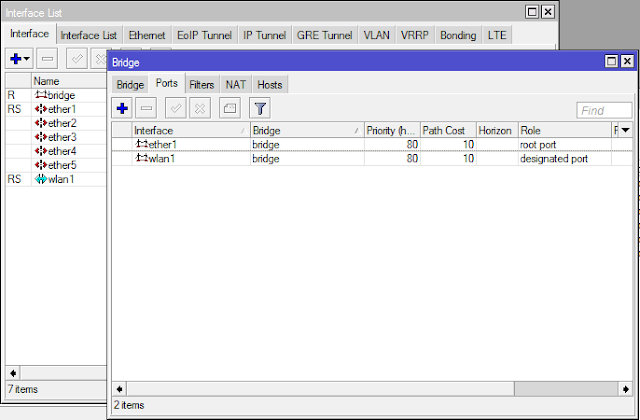Open column chooser dropdown in Bridge ports table
640x420 pixels.
[626, 130]
